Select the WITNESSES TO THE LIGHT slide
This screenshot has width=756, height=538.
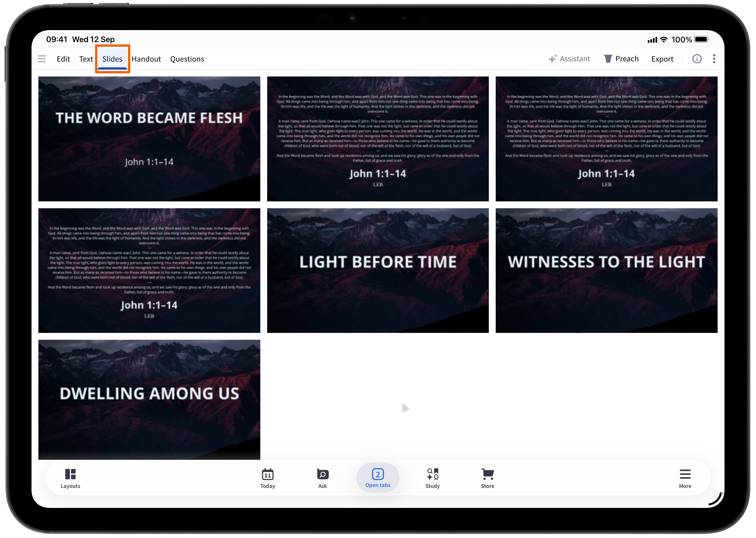(x=607, y=271)
